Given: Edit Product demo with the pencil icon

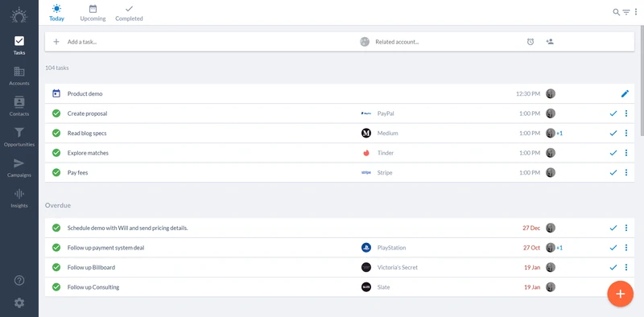Looking at the screenshot, I should point(625,93).
